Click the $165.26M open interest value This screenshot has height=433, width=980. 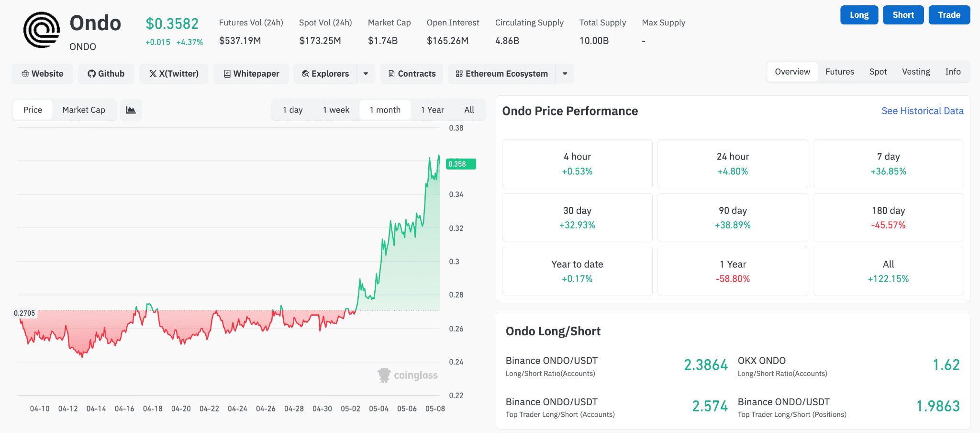pyautogui.click(x=447, y=41)
